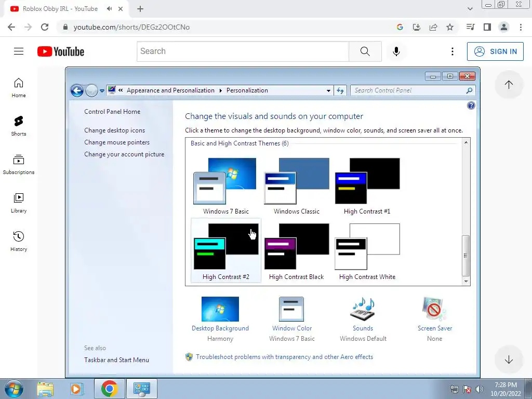Open the recent pages dropdown arrow
The image size is (532, 399).
tap(102, 90)
